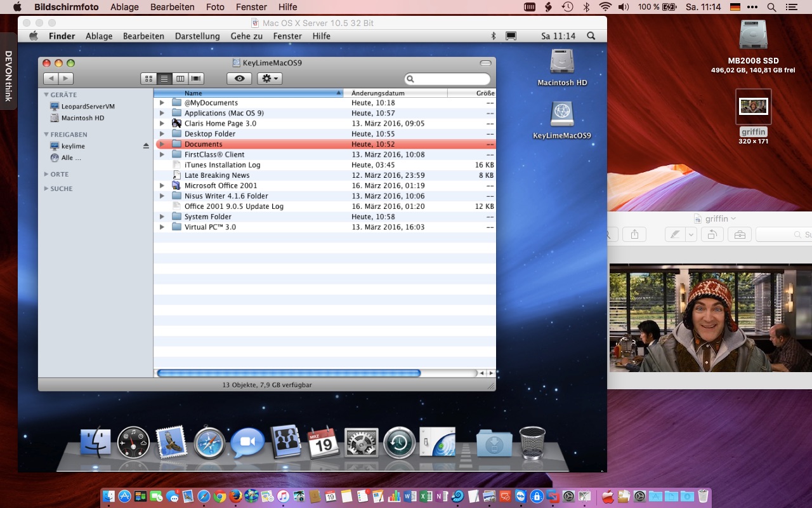This screenshot has width=812, height=508.
Task: Expand the System Folder row
Action: (162, 217)
